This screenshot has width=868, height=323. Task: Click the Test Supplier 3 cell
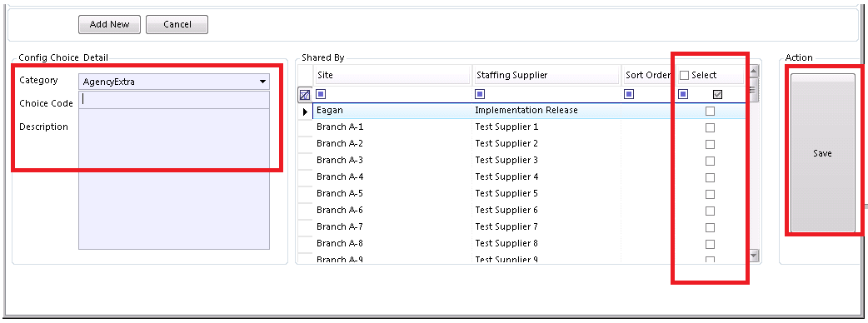[546, 161]
